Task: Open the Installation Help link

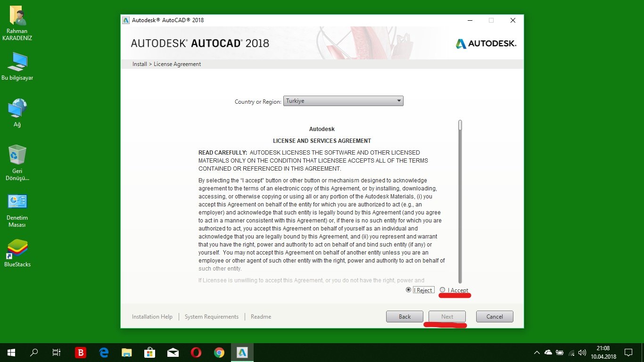Action: (x=152, y=317)
